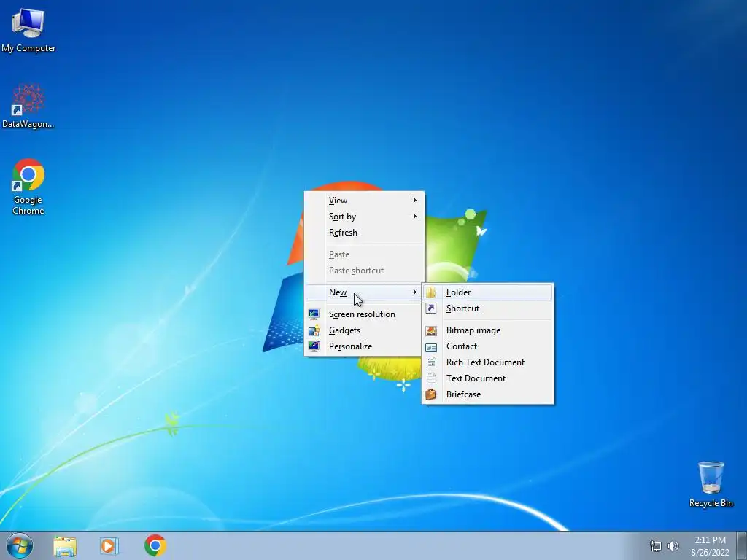Select the DataWagon desktop shortcut
The width and height of the screenshot is (747, 560).
(28, 106)
